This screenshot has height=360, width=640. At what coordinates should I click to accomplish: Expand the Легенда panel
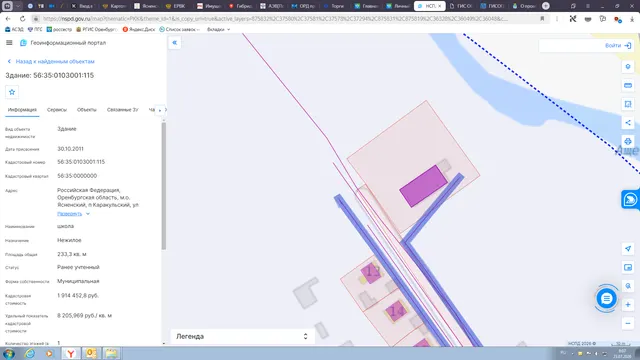click(242, 336)
